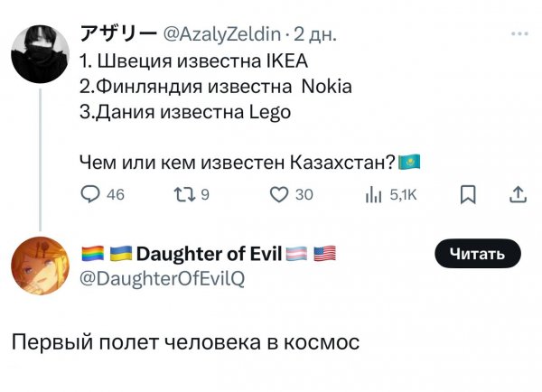Open the three-dot more options menu
The height and width of the screenshot is (392, 542).
pyautogui.click(x=519, y=34)
